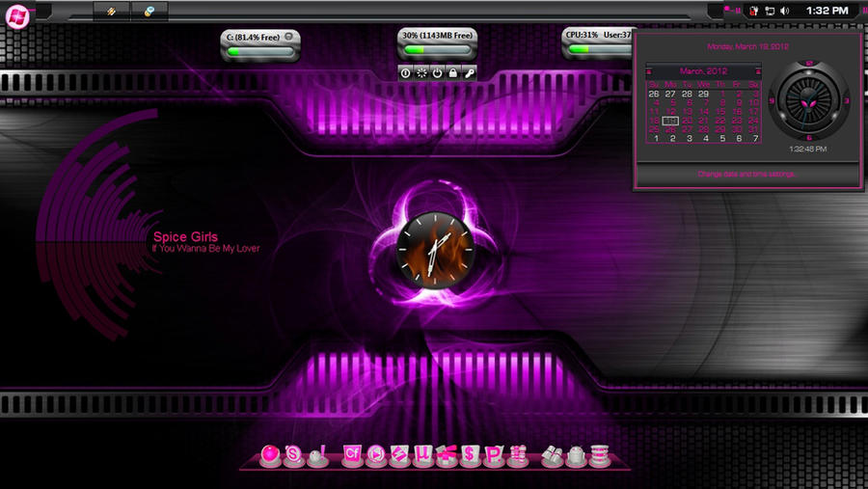868x489 pixels.
Task: Click the sunburst icon in power toolbar
Action: [421, 73]
